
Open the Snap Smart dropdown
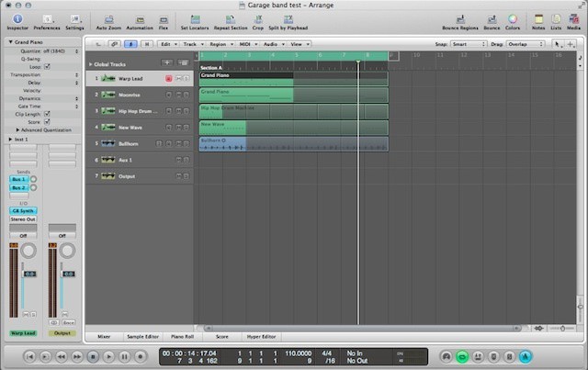pyautogui.click(x=469, y=44)
